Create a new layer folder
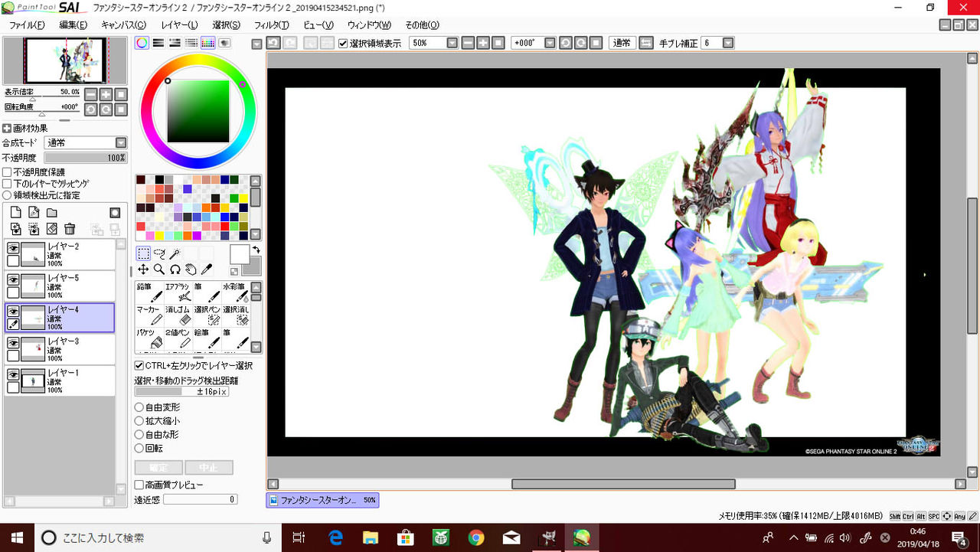980x552 pixels. [x=52, y=212]
